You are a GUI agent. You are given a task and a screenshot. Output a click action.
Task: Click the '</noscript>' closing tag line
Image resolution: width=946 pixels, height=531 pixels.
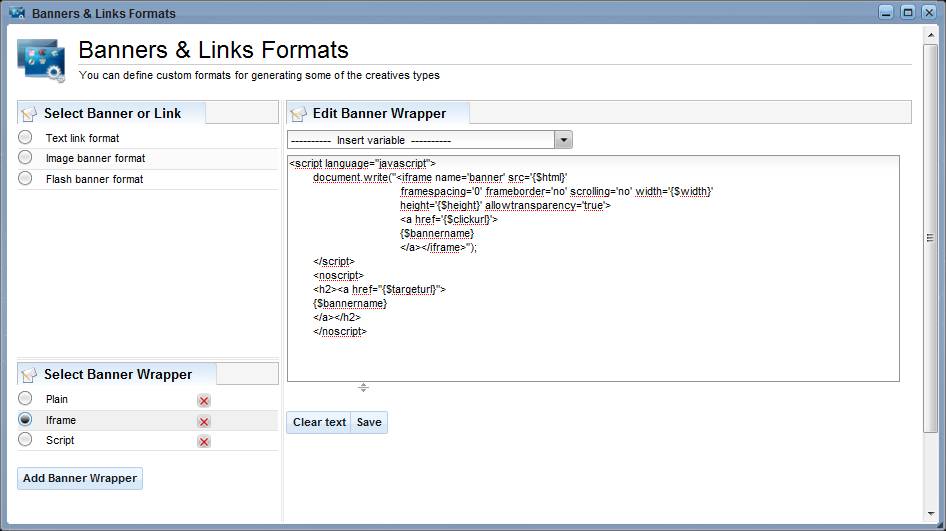tap(340, 331)
